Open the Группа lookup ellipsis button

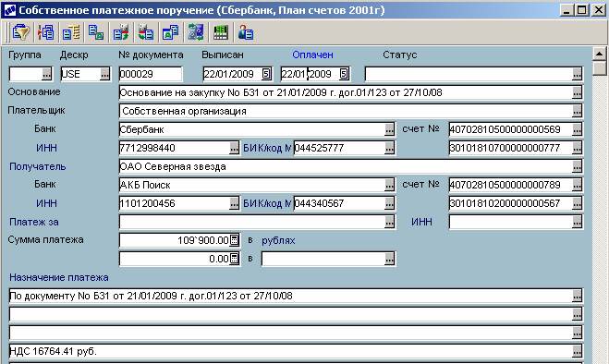(x=46, y=74)
